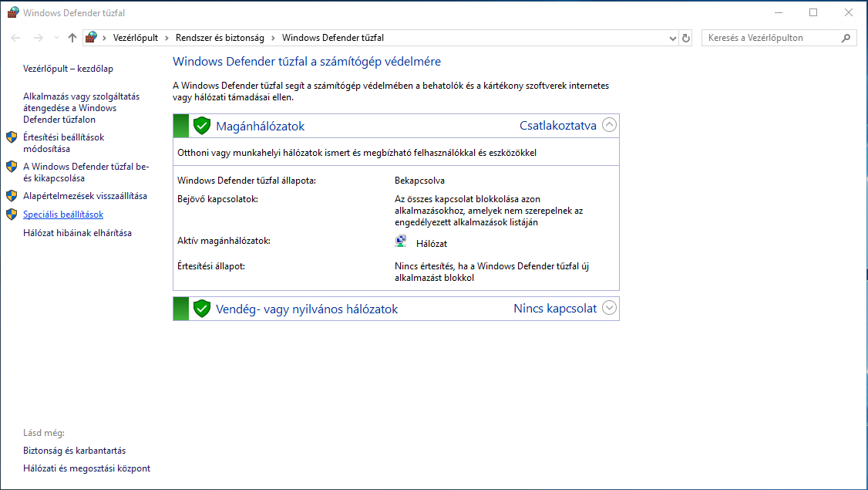Viewport: 868px width, 490px height.
Task: Refresh the page with the refresh icon
Action: tap(686, 39)
